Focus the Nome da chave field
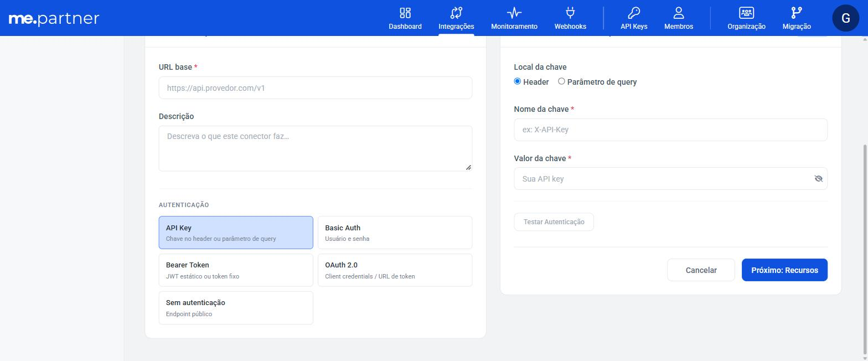Screen dimensions: 868x361 (670, 130)
